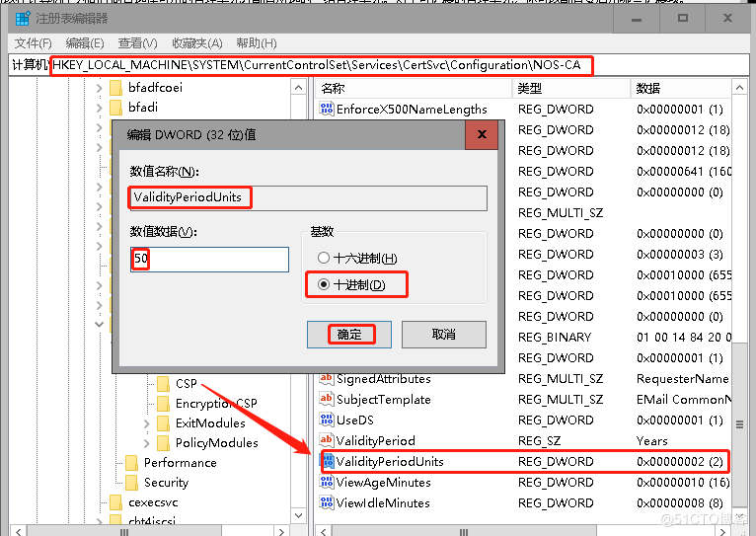This screenshot has width=756, height=536.
Task: Select the ValidityPeriod value name
Action: pyautogui.click(x=376, y=440)
